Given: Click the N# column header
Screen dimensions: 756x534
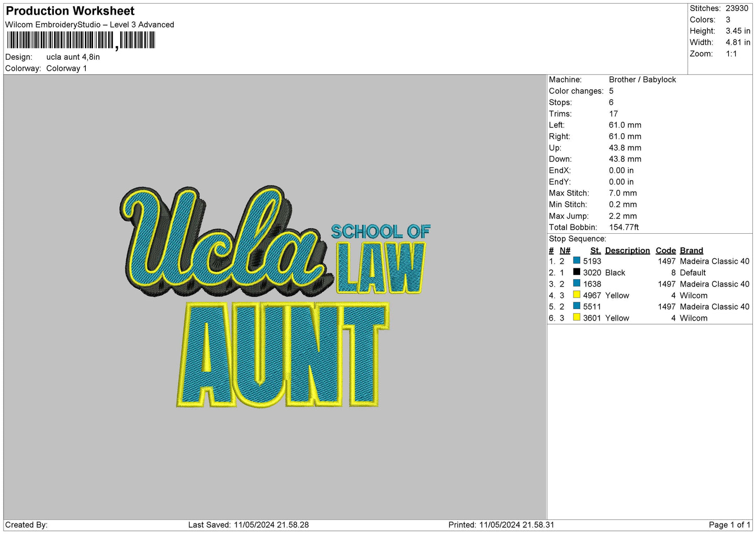Looking at the screenshot, I should point(565,251).
